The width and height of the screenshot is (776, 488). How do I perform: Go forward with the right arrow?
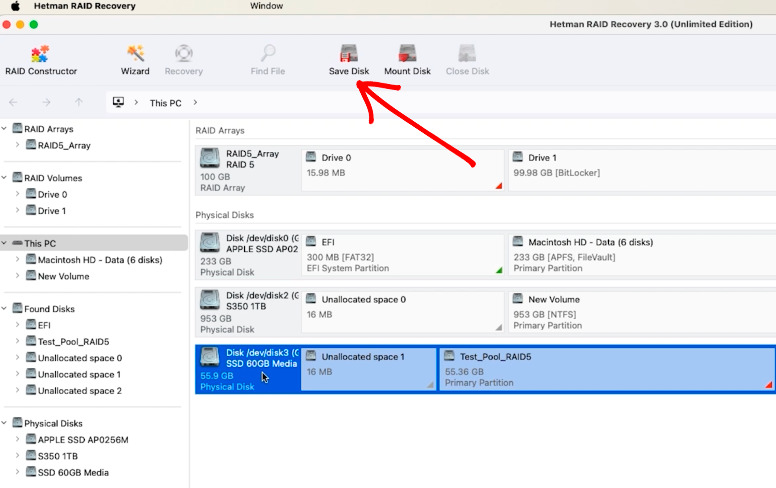click(x=46, y=102)
